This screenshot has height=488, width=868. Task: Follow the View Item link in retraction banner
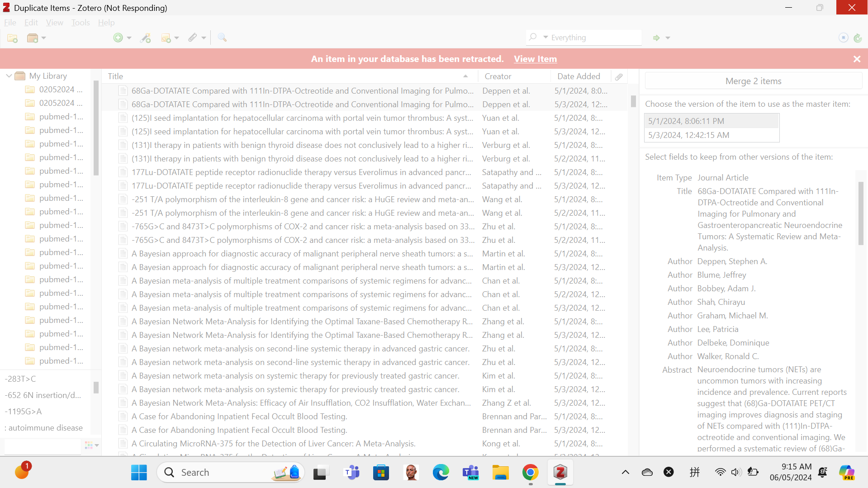pos(535,59)
